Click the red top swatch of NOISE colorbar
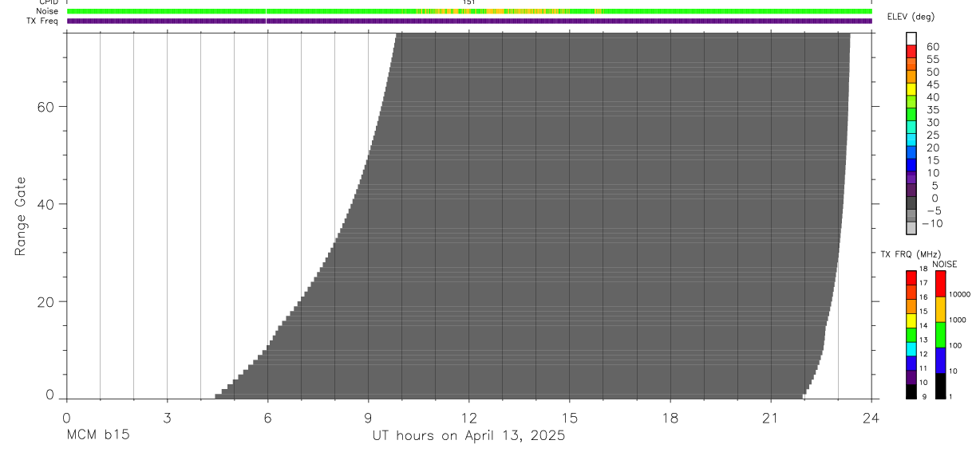Image resolution: width=980 pixels, height=452 pixels. (x=940, y=284)
